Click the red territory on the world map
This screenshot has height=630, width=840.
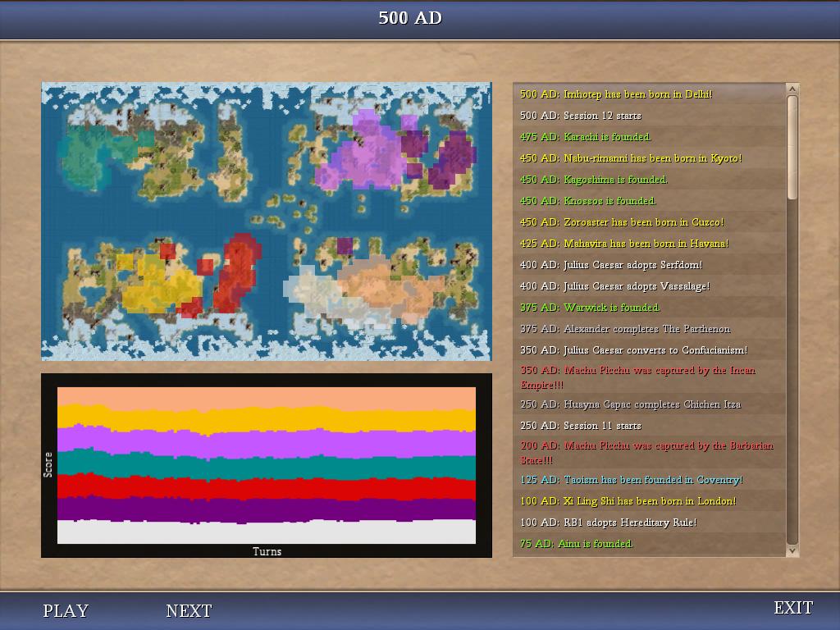tap(239, 273)
